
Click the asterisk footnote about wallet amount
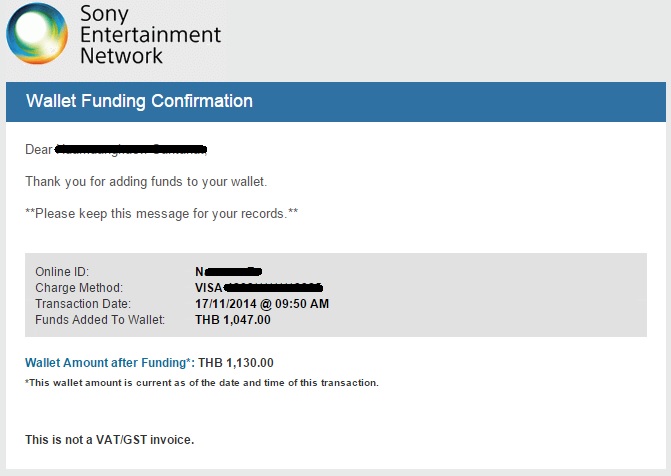pyautogui.click(x=201, y=383)
